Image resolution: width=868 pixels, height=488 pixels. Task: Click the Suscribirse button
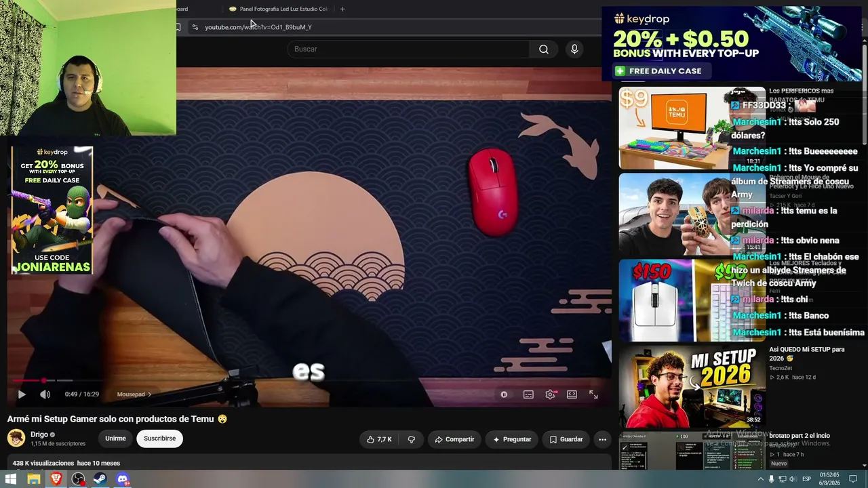pos(159,439)
